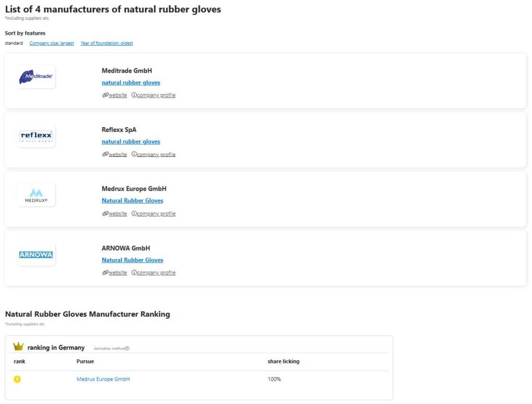Screen dimensions: 532x404
Task: Sort by Year of foundation: oldest
Action: point(107,43)
